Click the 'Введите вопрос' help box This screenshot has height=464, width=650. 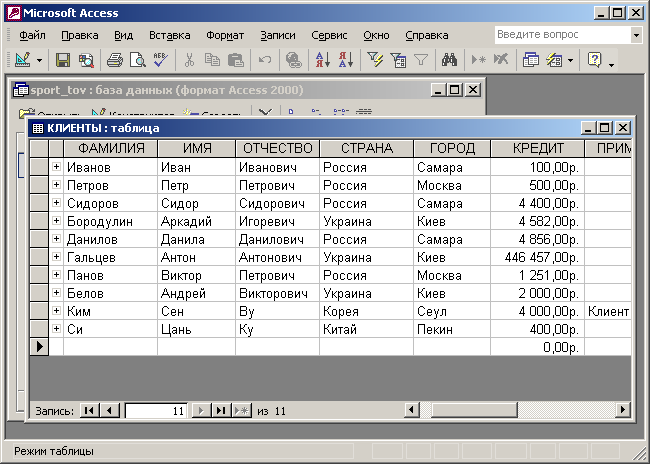(562, 35)
